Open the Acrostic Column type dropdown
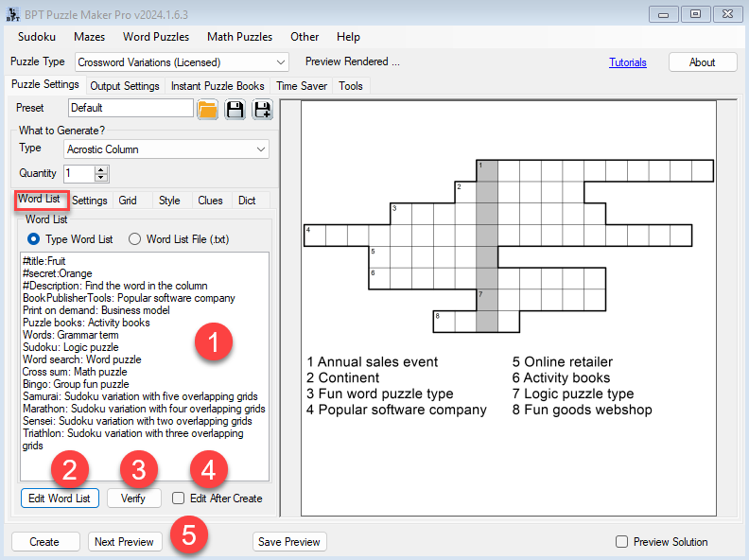The image size is (749, 560). click(x=261, y=149)
